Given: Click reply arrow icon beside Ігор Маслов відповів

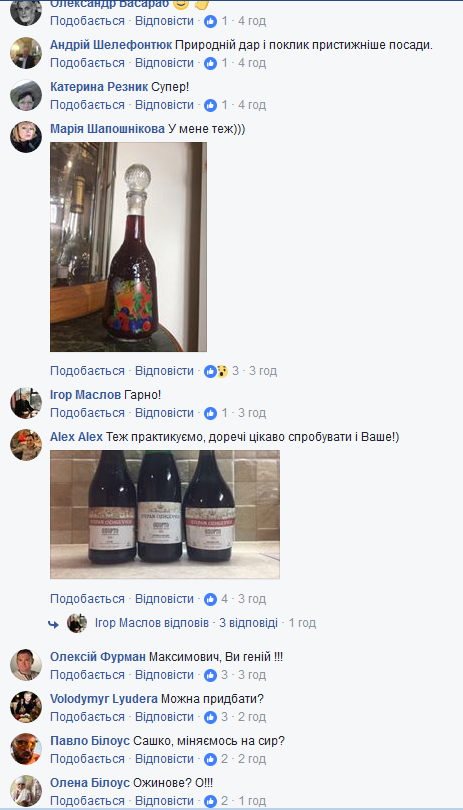Looking at the screenshot, I should [53, 624].
